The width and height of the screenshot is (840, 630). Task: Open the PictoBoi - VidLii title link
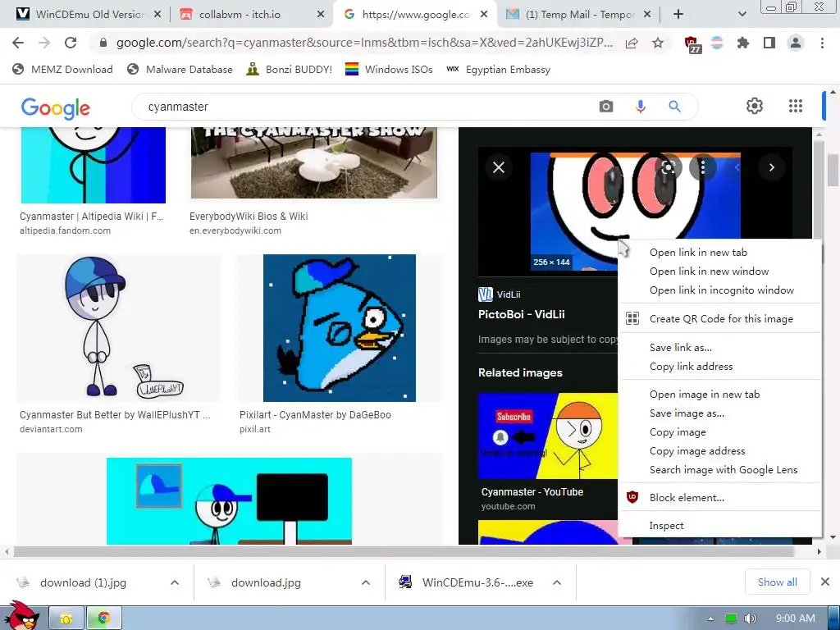pyautogui.click(x=521, y=314)
